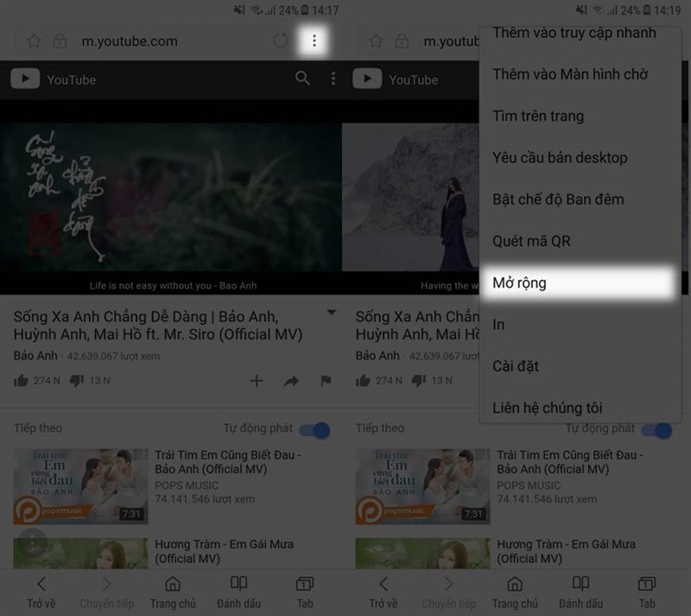The width and height of the screenshot is (691, 616).
Task: Tap the page reload icon
Action: (x=281, y=41)
